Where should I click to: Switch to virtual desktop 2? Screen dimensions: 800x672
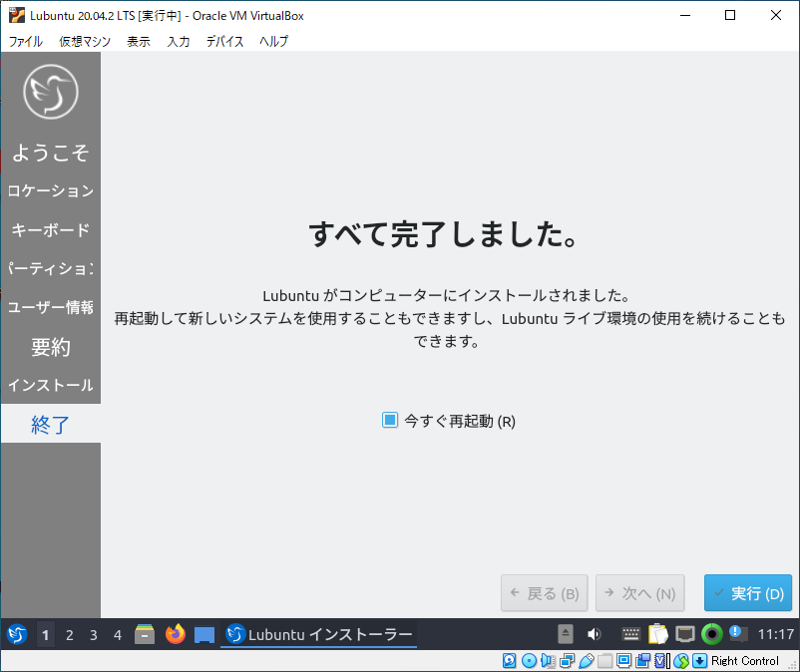70,635
